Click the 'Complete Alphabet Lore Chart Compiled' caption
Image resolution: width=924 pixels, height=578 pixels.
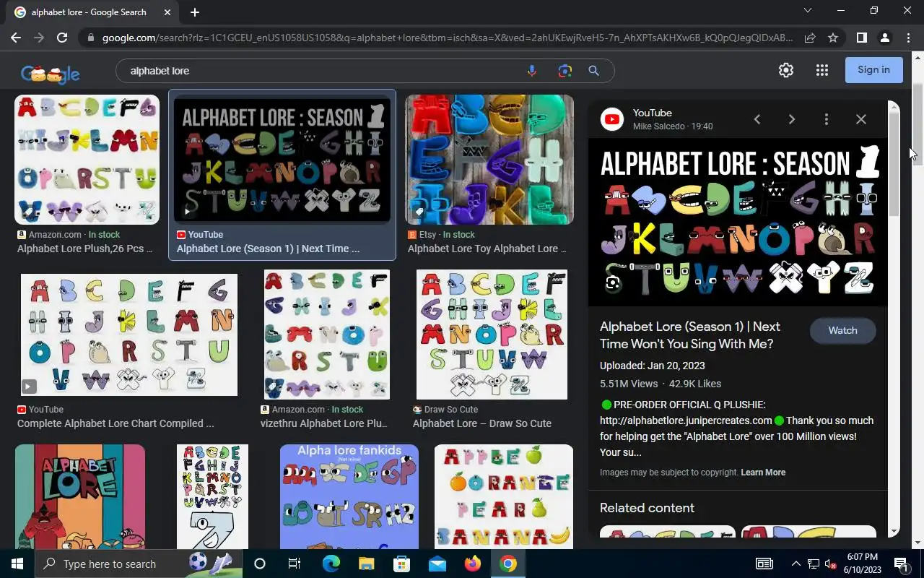[115, 423]
